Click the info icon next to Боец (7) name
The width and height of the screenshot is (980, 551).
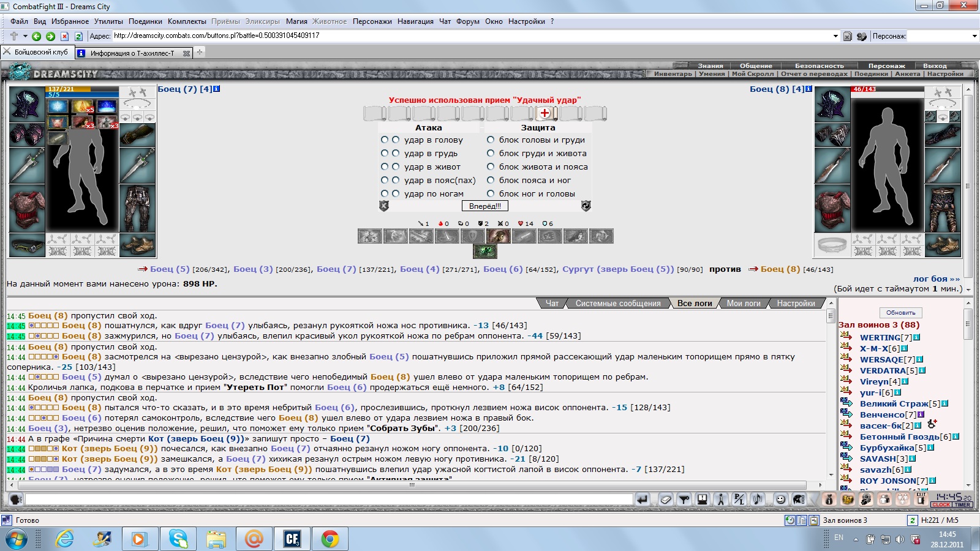coord(216,89)
